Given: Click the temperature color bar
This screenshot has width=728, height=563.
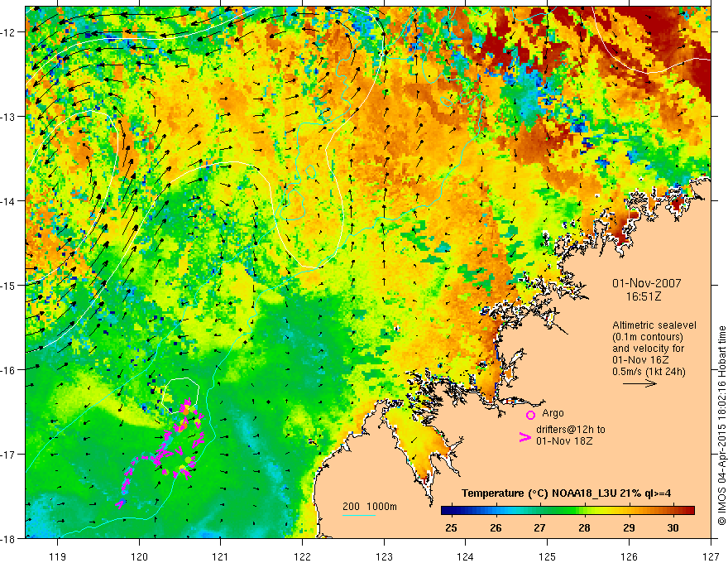Looking at the screenshot, I should [x=568, y=511].
